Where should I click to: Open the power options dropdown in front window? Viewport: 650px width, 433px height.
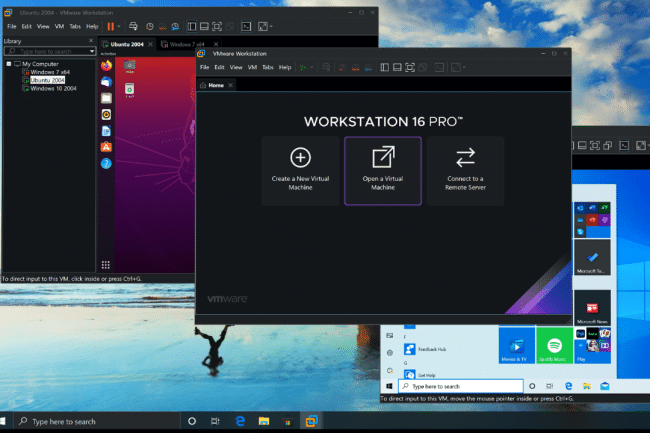312,68
